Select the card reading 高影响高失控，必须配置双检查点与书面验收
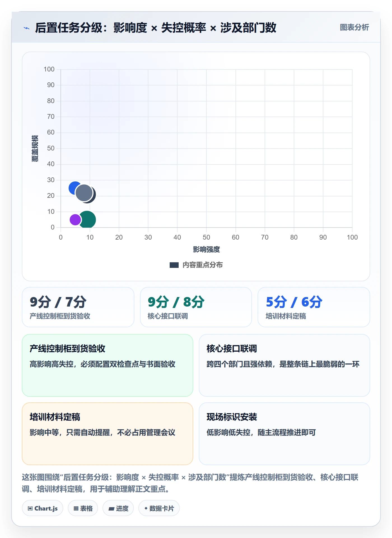This screenshot has width=392, height=538. pyautogui.click(x=108, y=365)
